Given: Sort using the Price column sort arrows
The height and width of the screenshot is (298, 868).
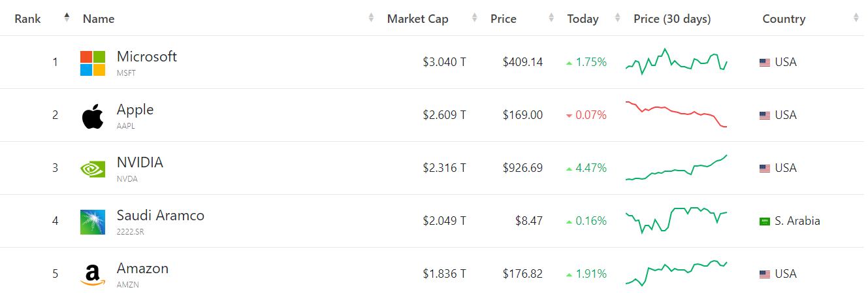Looking at the screenshot, I should coord(551,18).
